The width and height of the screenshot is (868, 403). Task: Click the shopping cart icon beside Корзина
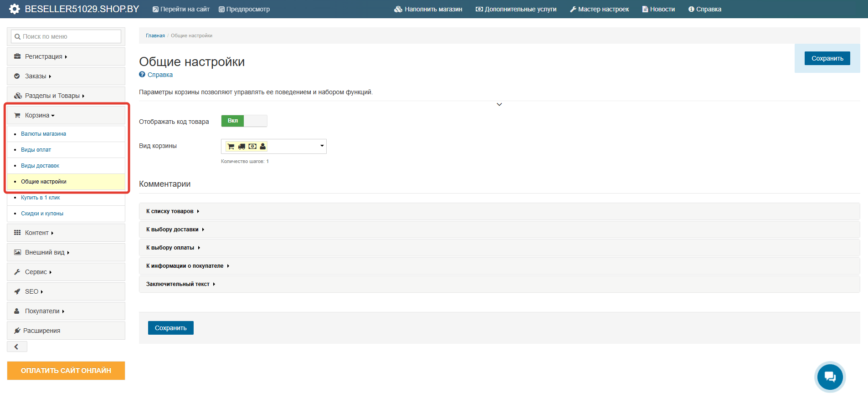tap(17, 115)
